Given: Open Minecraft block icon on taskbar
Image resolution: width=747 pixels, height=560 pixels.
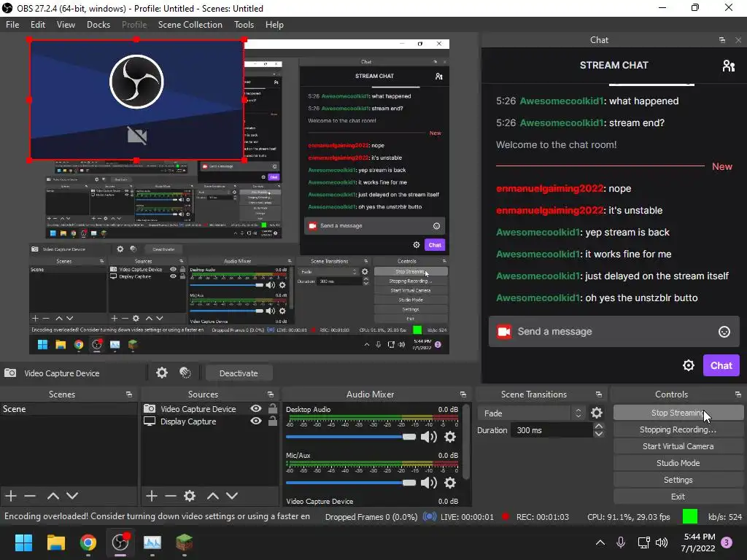Looking at the screenshot, I should pyautogui.click(x=185, y=542).
